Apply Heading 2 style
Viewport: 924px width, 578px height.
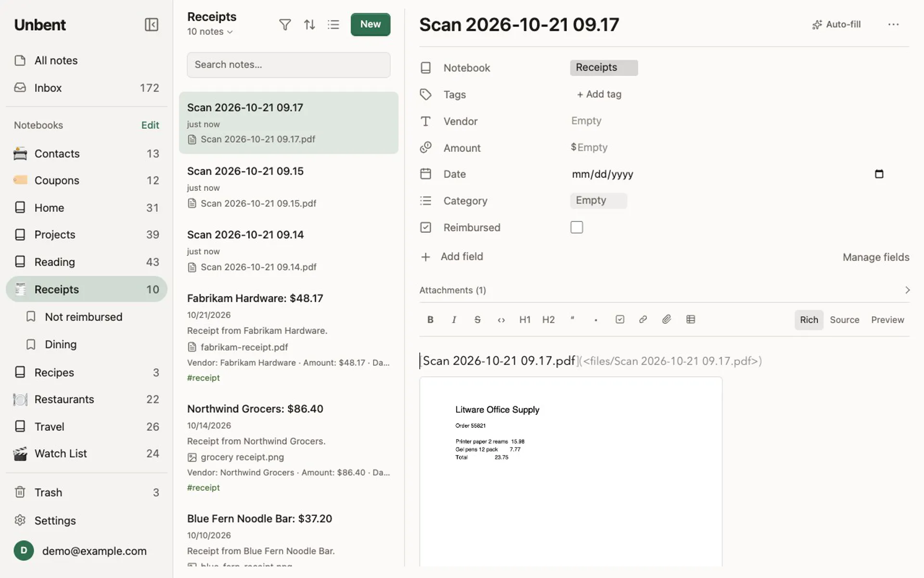point(548,320)
